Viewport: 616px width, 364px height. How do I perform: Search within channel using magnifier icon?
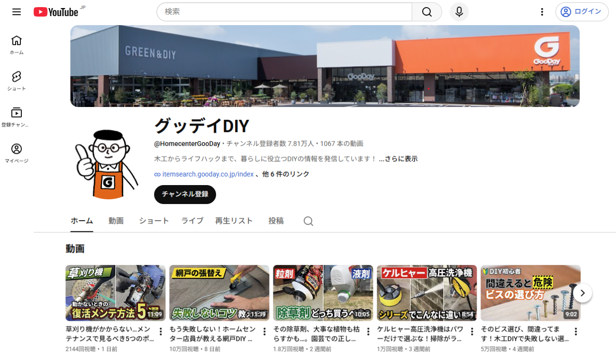coord(308,221)
